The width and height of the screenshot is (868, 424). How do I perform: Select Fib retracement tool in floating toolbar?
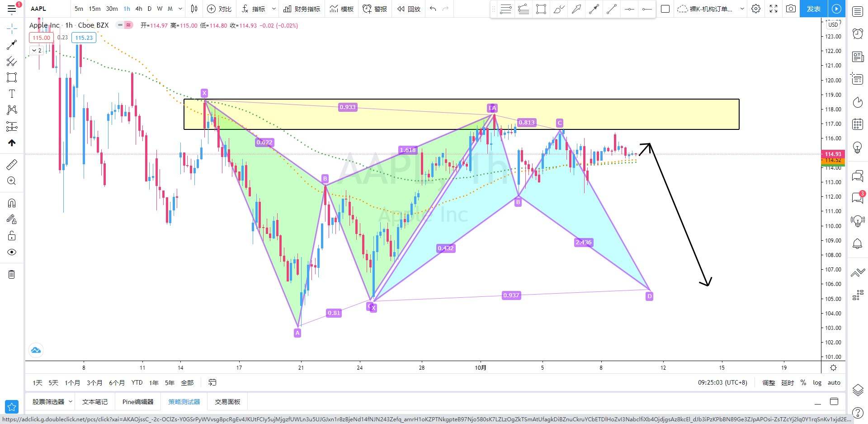(x=506, y=9)
